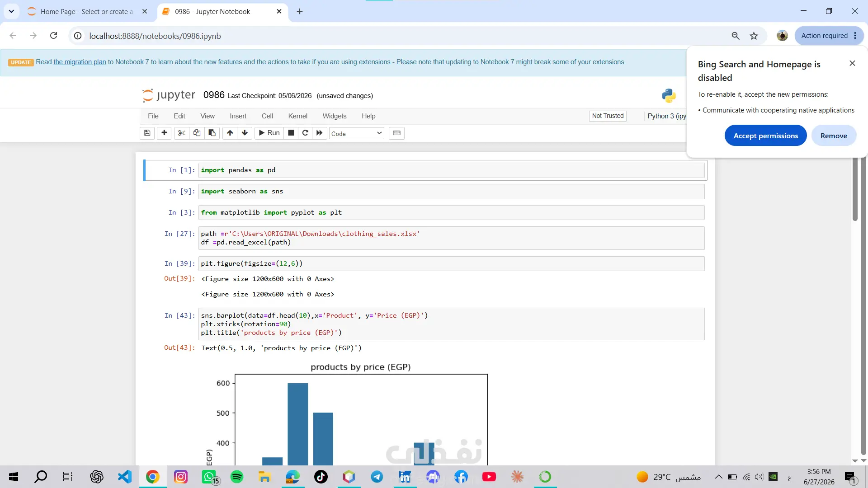Open the Widgets menu
This screenshot has width=868, height=488.
point(335,116)
